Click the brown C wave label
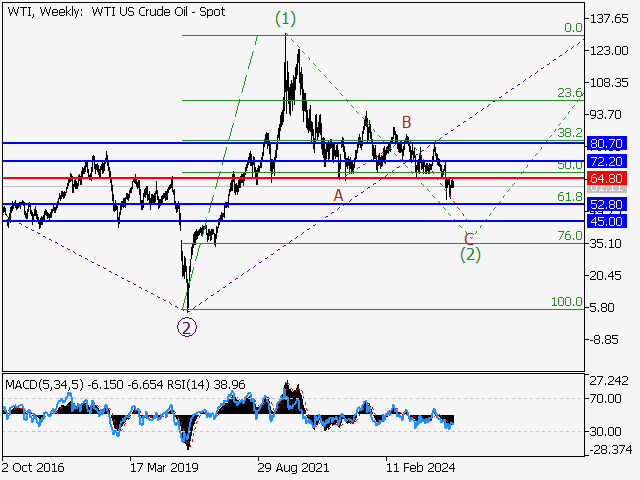 pyautogui.click(x=469, y=237)
